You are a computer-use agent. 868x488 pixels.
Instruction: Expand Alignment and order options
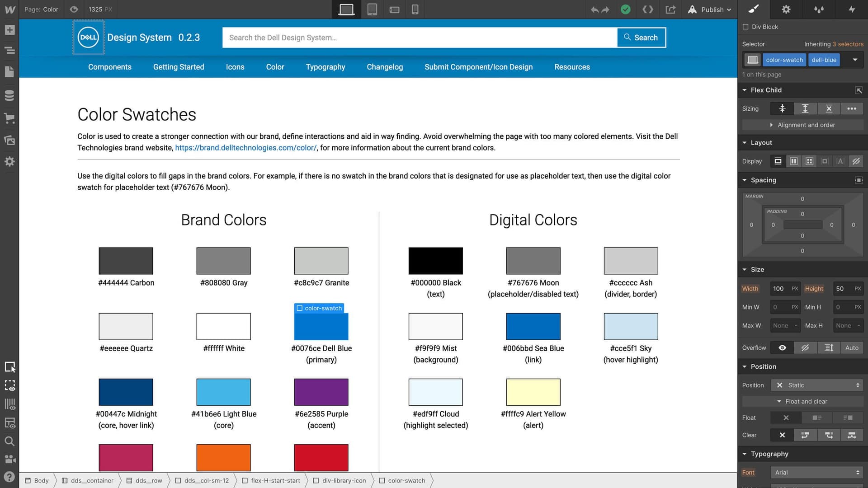pos(802,125)
